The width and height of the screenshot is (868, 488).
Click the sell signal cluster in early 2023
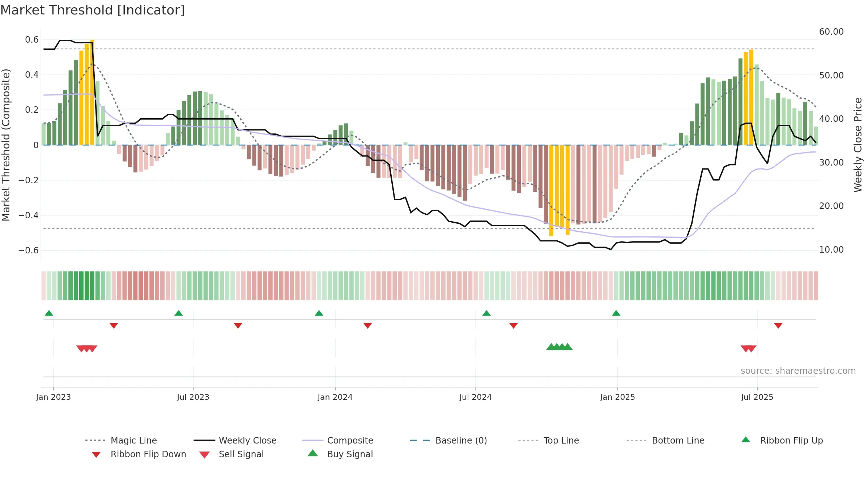87,349
